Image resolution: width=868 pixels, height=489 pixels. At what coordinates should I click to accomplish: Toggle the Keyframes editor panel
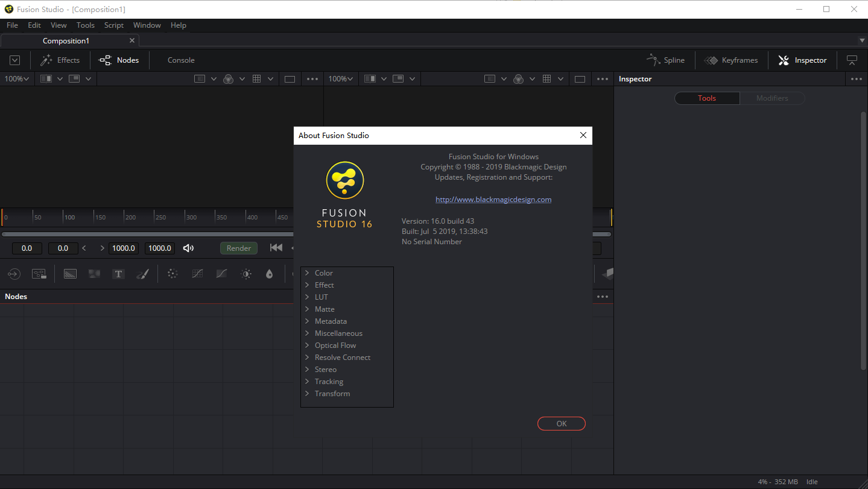pyautogui.click(x=731, y=60)
